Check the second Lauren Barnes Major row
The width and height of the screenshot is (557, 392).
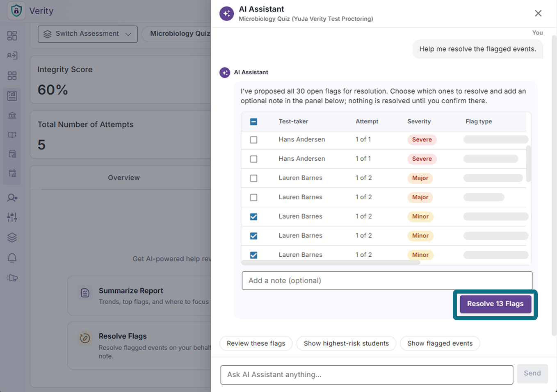point(253,198)
